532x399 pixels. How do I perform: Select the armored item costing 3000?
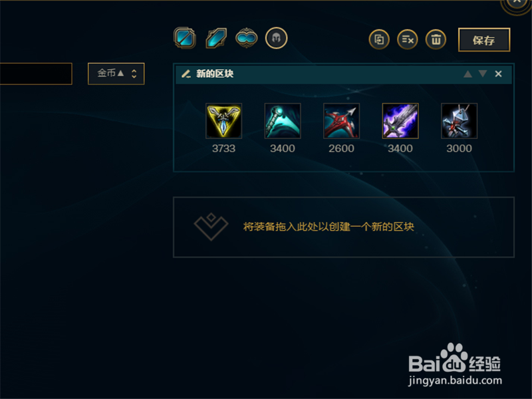[x=459, y=121]
